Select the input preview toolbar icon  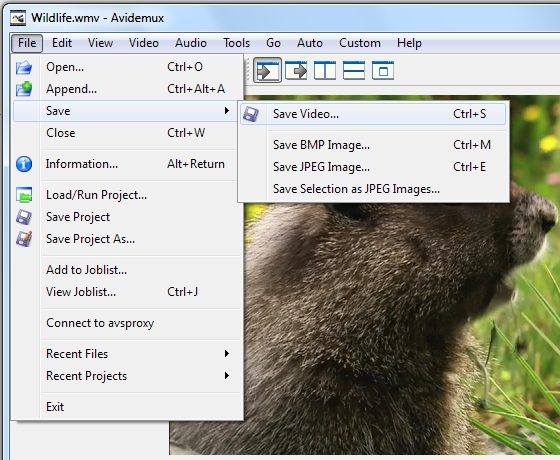[268, 70]
